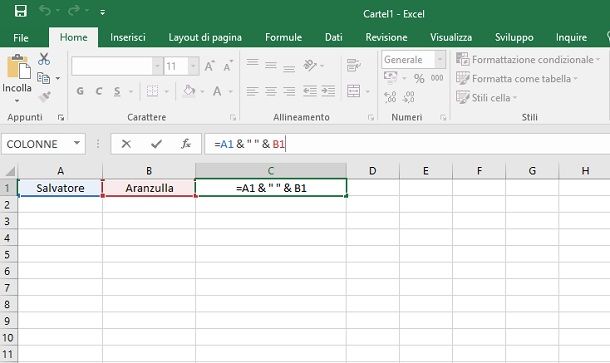
Task: Select cell A1 containing Salvatore
Action: tap(60, 188)
